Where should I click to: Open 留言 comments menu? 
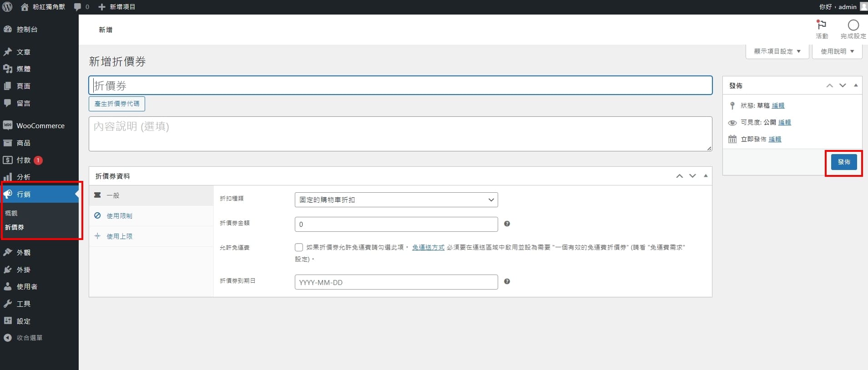[39, 103]
